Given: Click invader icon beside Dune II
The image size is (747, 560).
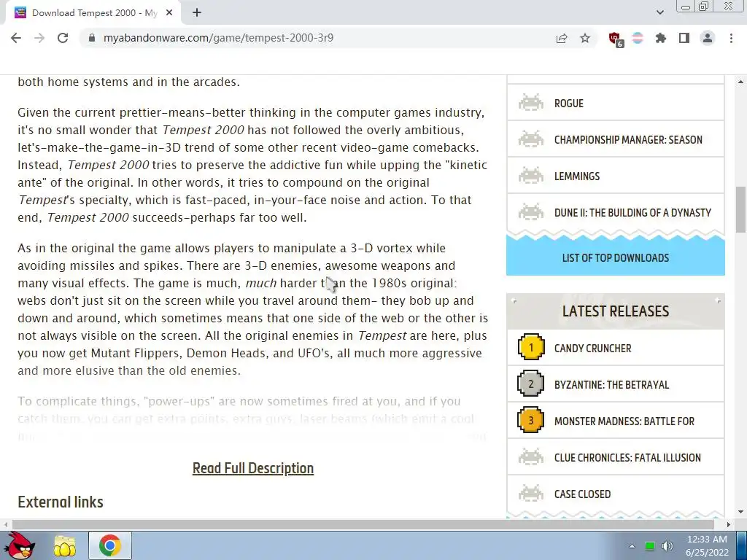Looking at the screenshot, I should (x=531, y=212).
